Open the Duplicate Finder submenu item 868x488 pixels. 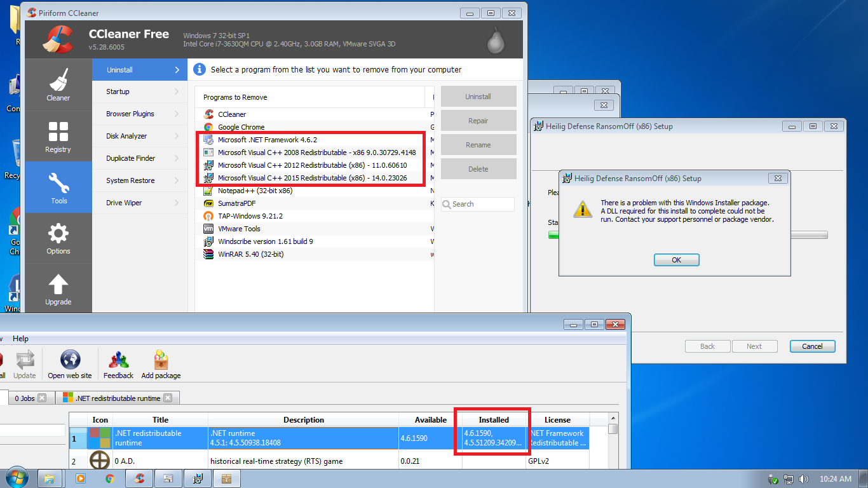tap(140, 158)
